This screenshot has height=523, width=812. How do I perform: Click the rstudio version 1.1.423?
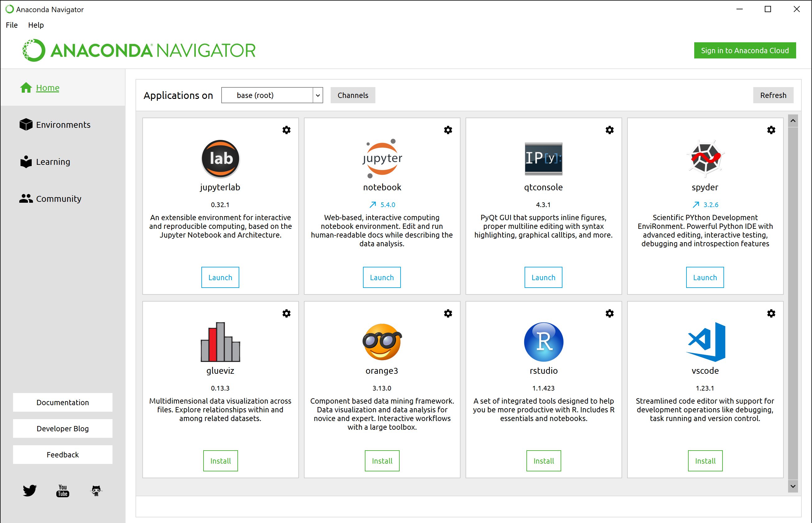click(543, 388)
